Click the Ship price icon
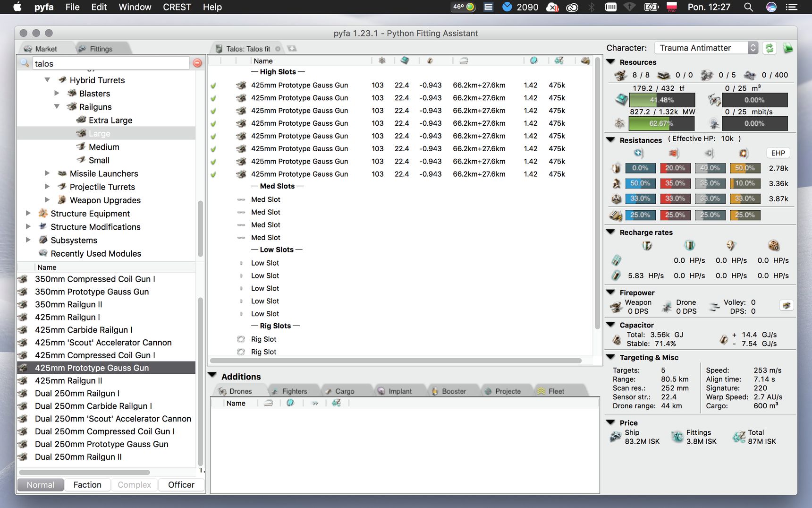The image size is (812, 508). pyautogui.click(x=615, y=437)
